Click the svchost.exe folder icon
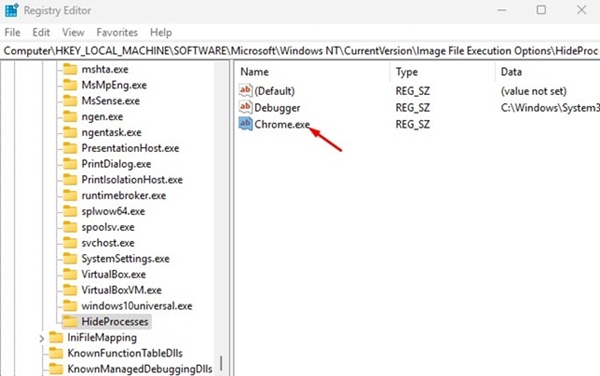This screenshot has width=600, height=376. pyautogui.click(x=70, y=243)
